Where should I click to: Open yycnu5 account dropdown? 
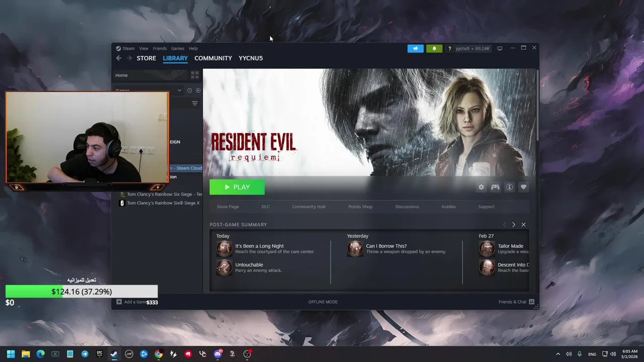tap(472, 49)
